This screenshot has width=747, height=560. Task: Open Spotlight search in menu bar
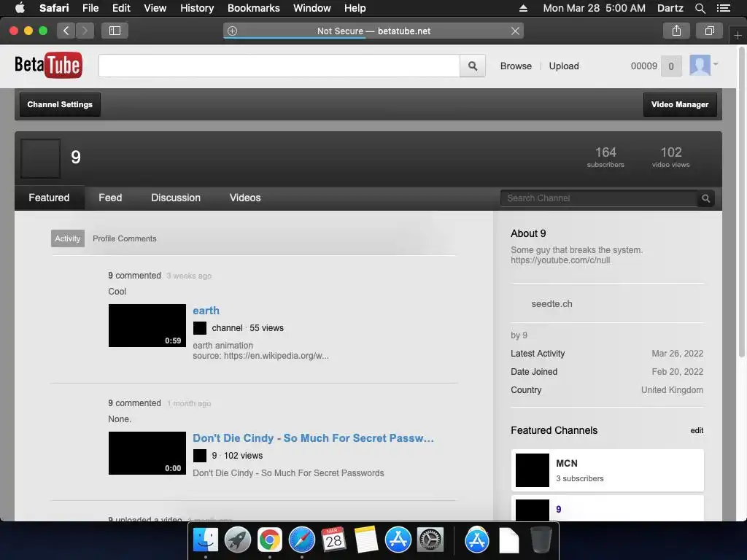pos(700,8)
